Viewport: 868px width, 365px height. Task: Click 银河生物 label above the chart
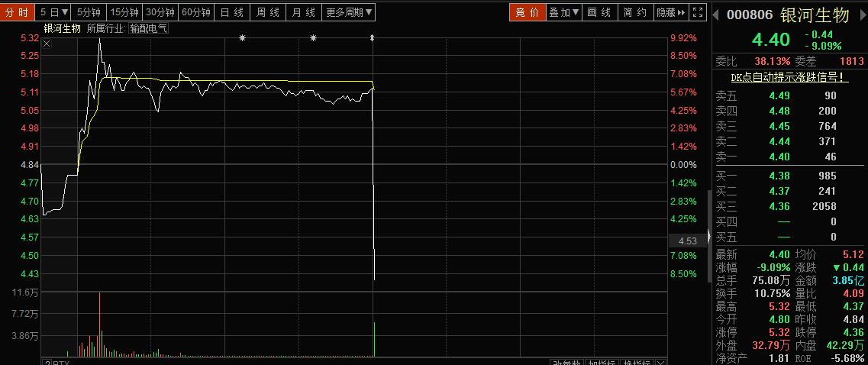(x=62, y=28)
